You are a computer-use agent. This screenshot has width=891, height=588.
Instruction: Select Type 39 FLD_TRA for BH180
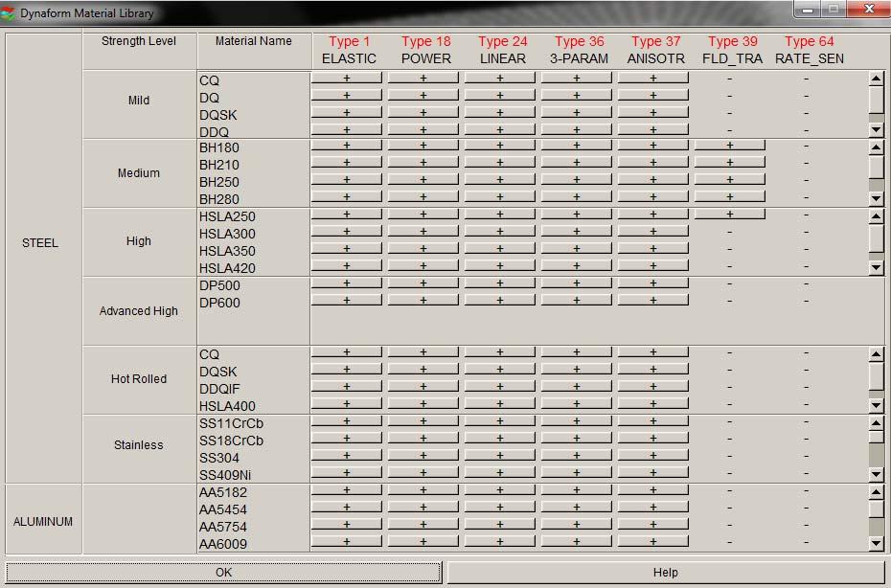point(730,146)
